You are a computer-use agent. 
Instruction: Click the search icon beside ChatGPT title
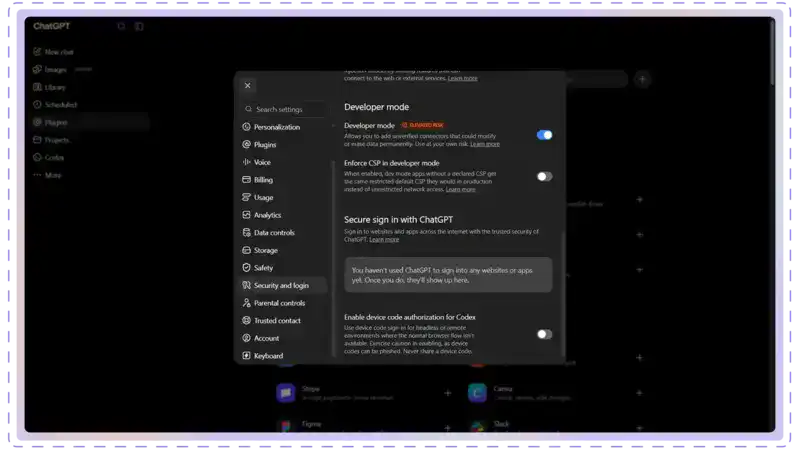121,26
